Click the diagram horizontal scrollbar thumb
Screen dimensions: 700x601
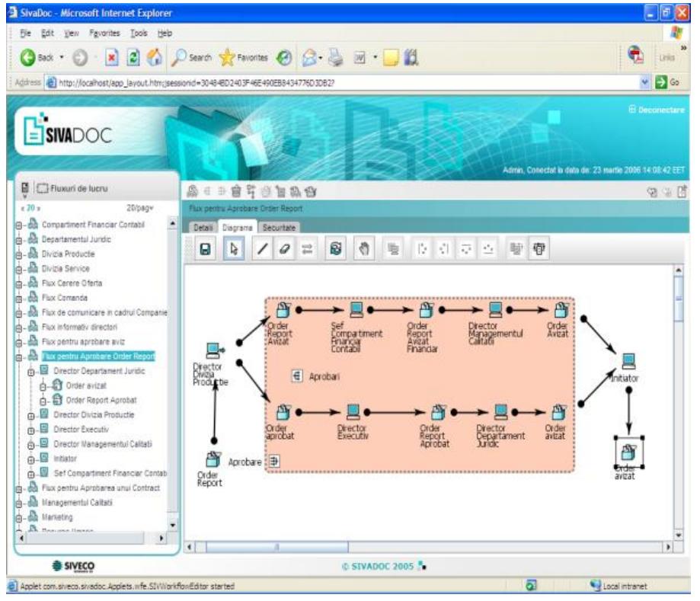pos(276,547)
